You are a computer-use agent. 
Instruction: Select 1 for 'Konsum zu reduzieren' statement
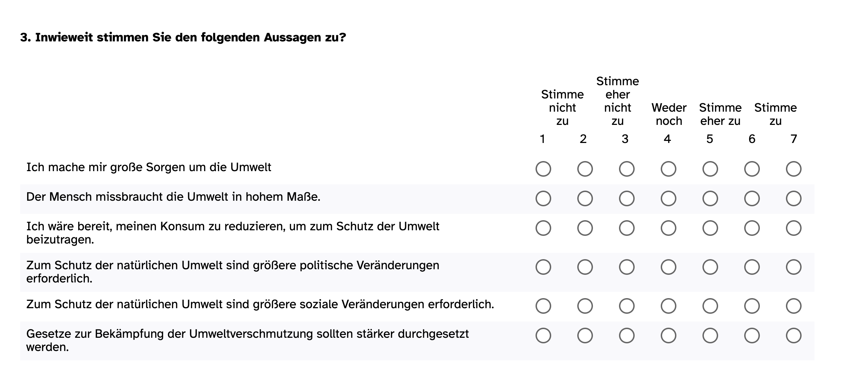[x=543, y=228]
